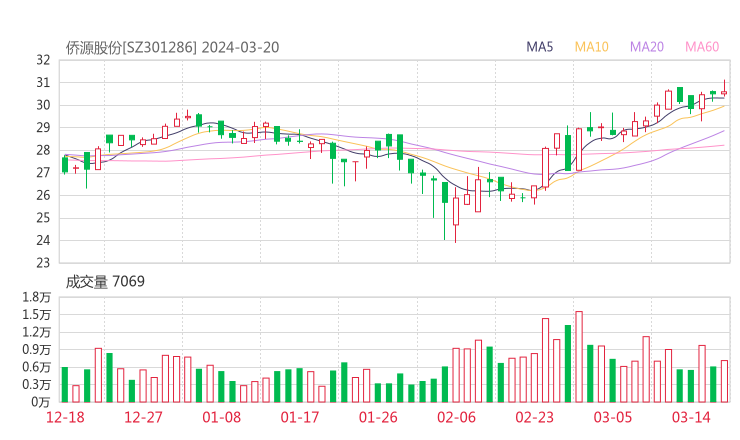This screenshot has height=440, width=740.
Task: Click the 03-14 date axis label
Action: click(691, 417)
